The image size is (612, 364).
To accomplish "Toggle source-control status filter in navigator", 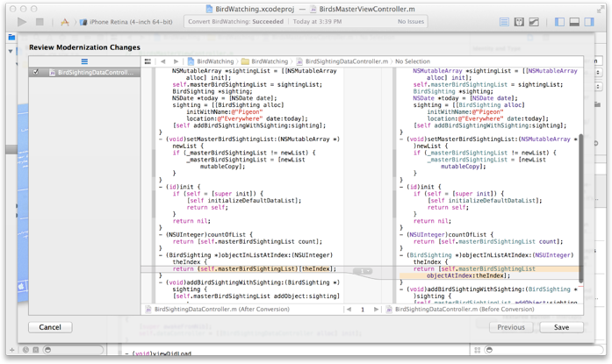I will point(35,350).
